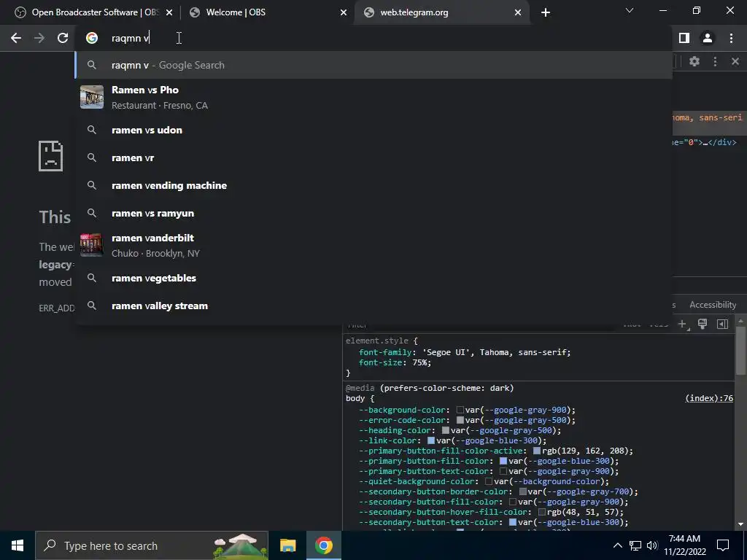Pick the 'ramen vr' suggestion

[x=373, y=157]
